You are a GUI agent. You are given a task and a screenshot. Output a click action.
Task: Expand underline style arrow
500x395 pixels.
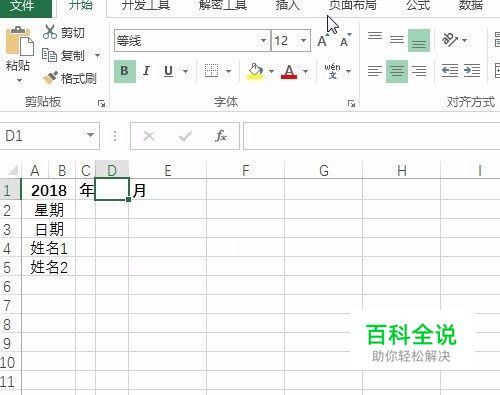[185, 71]
